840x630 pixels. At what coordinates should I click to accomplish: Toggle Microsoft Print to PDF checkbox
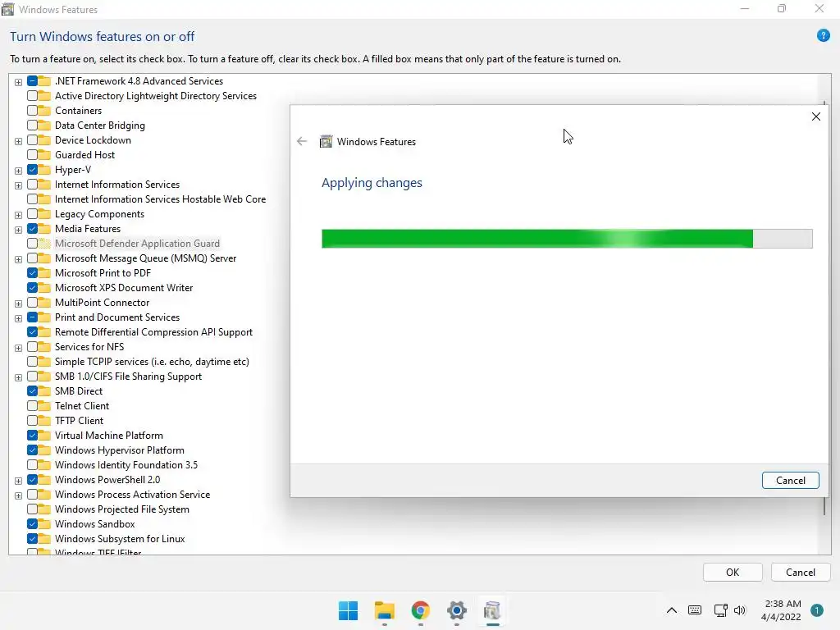point(32,272)
